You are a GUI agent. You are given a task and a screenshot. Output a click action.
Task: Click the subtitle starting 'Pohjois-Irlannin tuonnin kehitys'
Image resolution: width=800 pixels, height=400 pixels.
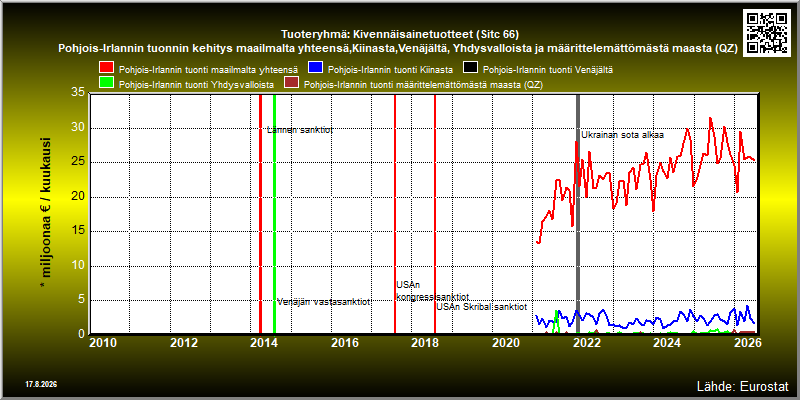tap(399, 49)
